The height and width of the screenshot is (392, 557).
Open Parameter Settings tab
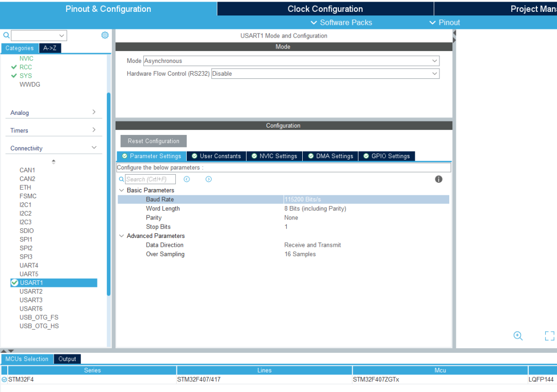152,156
